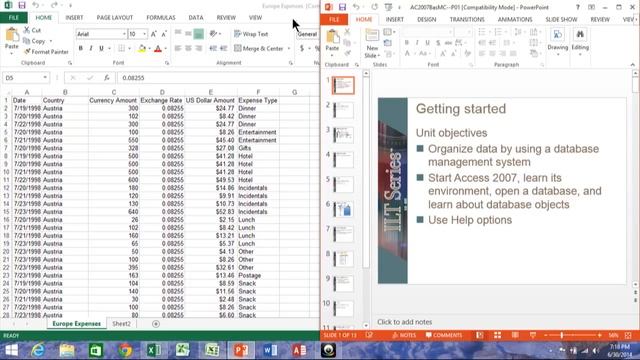640x360 pixels.
Task: Select the Europe Expenses sheet tab
Action: click(76, 324)
